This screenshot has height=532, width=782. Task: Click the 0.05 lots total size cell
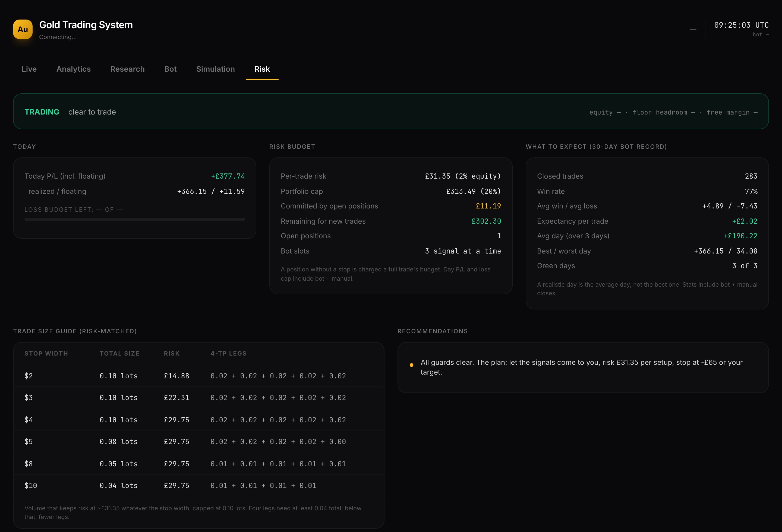118,464
